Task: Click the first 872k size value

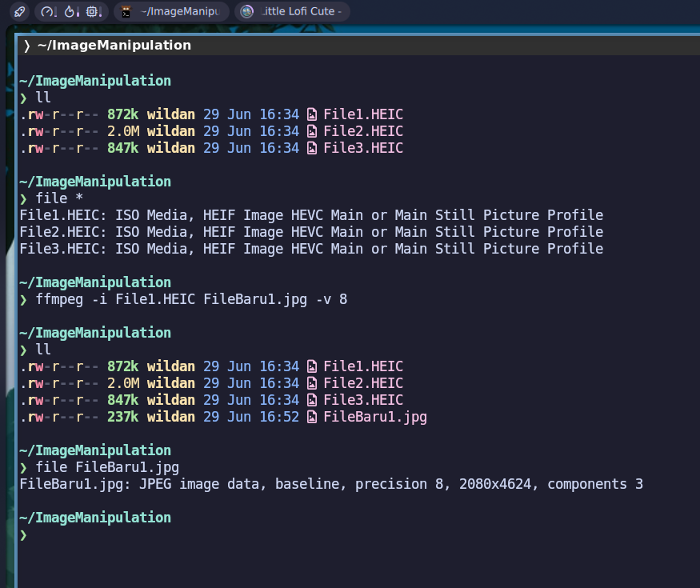Action: (122, 114)
